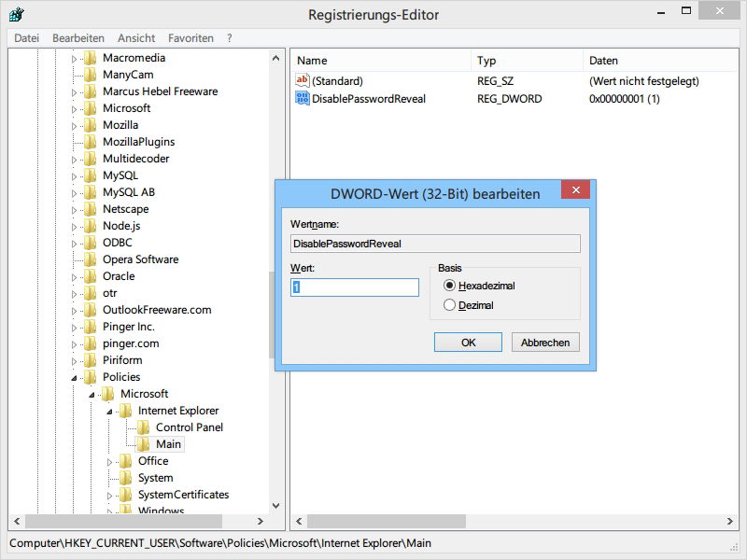Click the Control Panel folder icon
747x560 pixels.
[143, 427]
